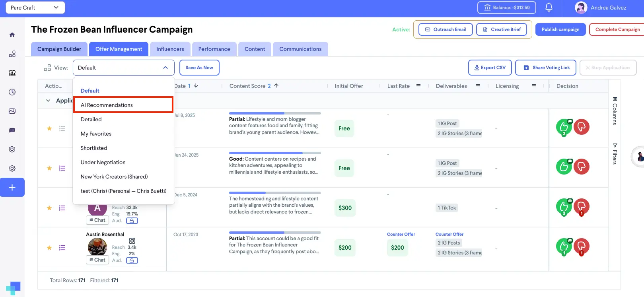Open the list icon in the Jun 24, 2025 row

[x=62, y=168]
